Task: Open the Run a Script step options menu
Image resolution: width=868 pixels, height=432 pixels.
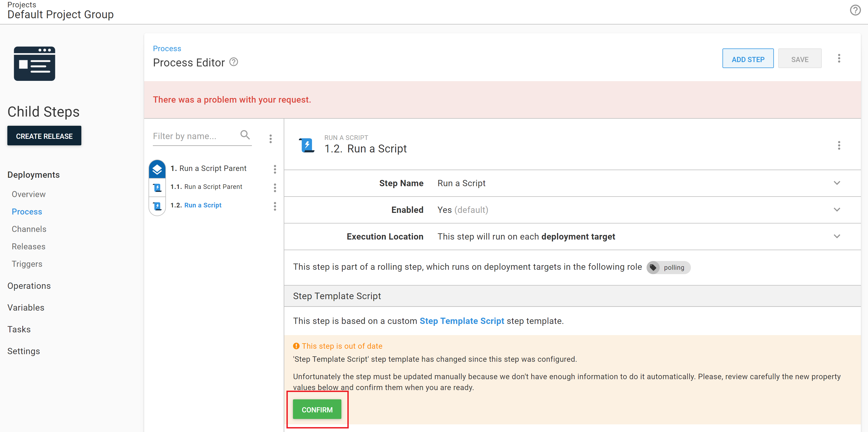Action: point(839,145)
